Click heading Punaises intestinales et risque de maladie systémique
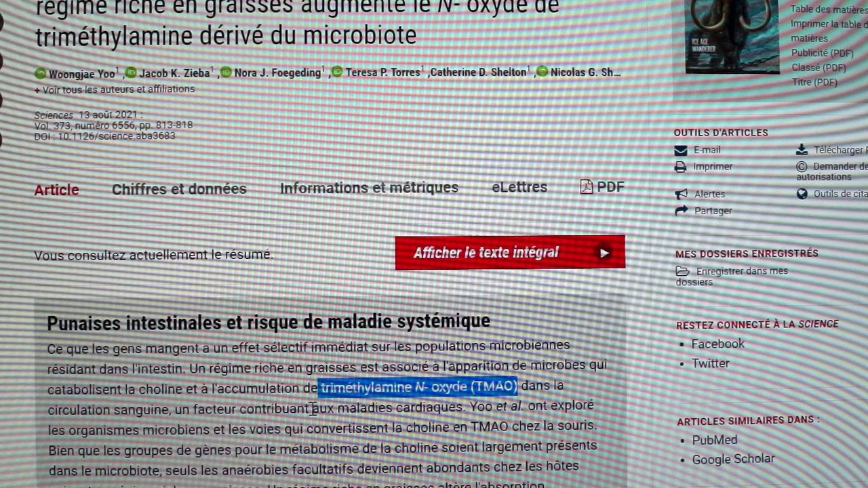This screenshot has width=868, height=488. [269, 322]
